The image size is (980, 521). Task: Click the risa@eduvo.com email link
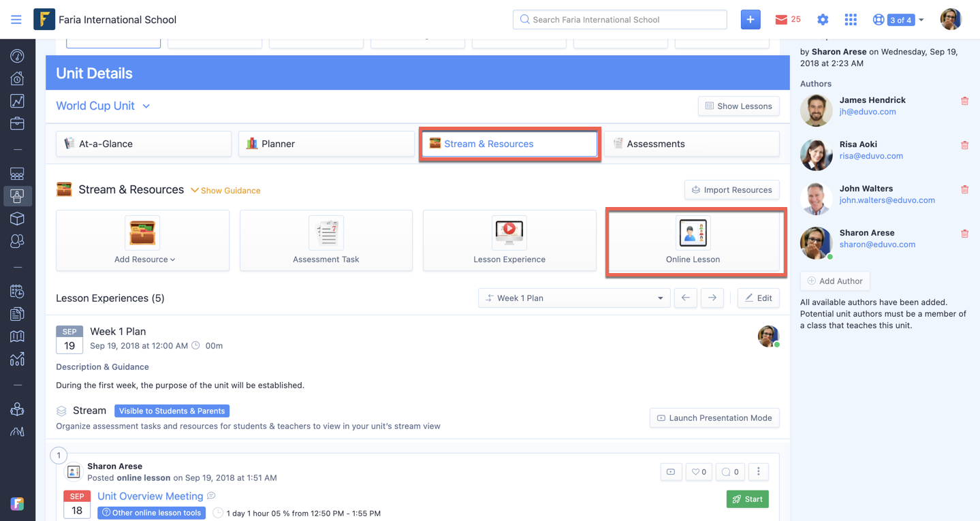point(871,156)
